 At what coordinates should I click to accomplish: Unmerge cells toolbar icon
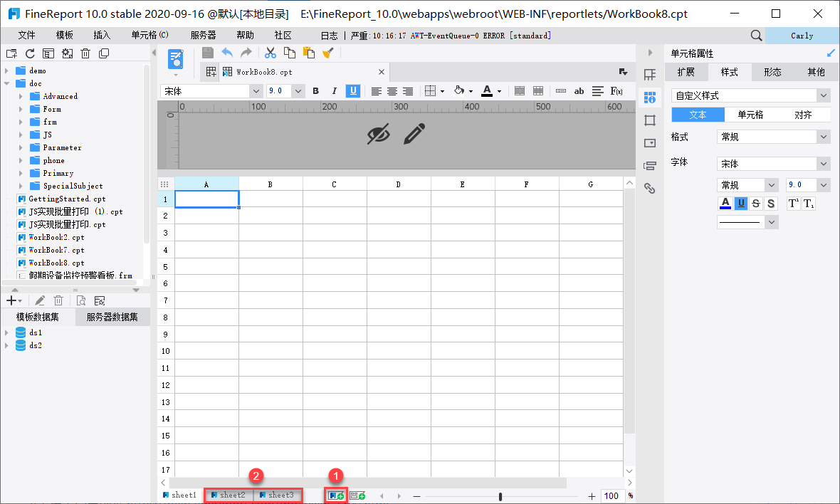538,91
